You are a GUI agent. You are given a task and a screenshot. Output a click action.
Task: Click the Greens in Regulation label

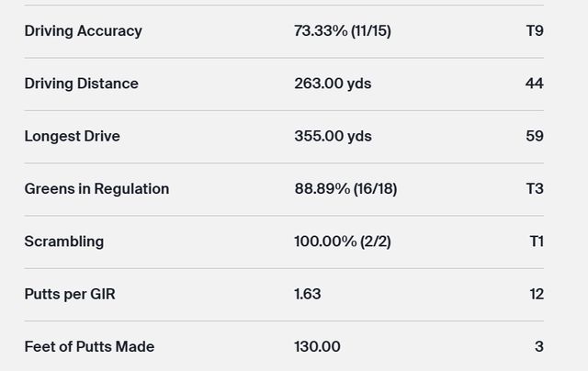coord(96,188)
